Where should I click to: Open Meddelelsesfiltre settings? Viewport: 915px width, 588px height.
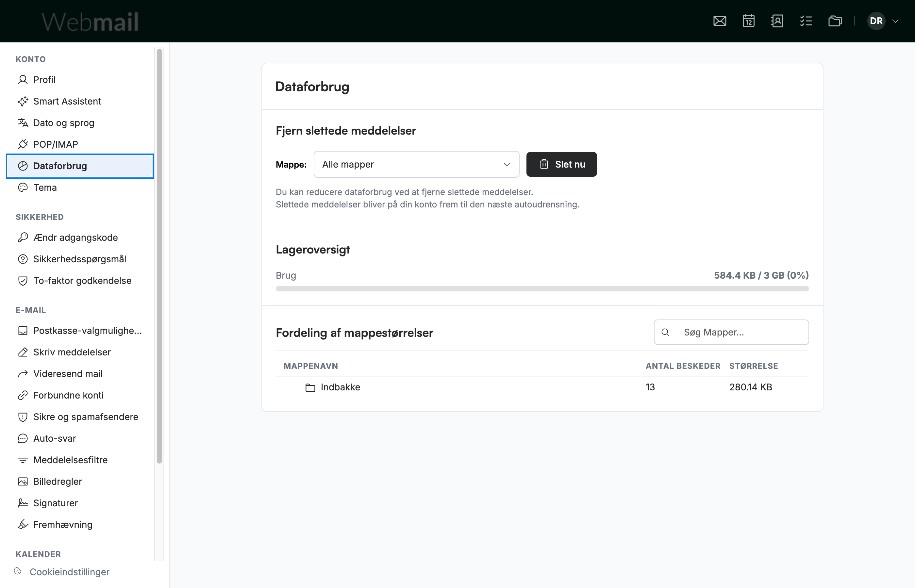pos(80,460)
